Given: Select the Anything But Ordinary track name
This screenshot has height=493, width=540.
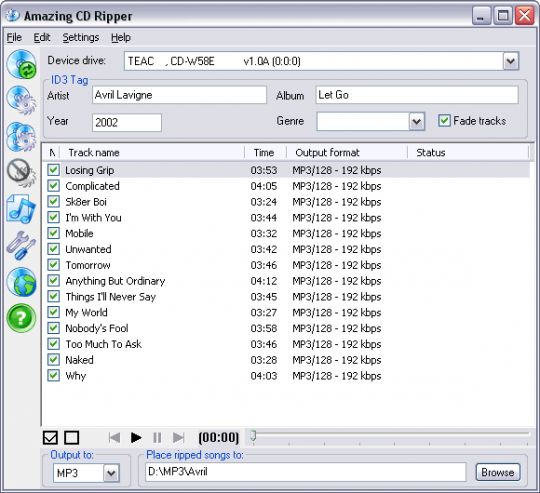Looking at the screenshot, I should pos(115,281).
